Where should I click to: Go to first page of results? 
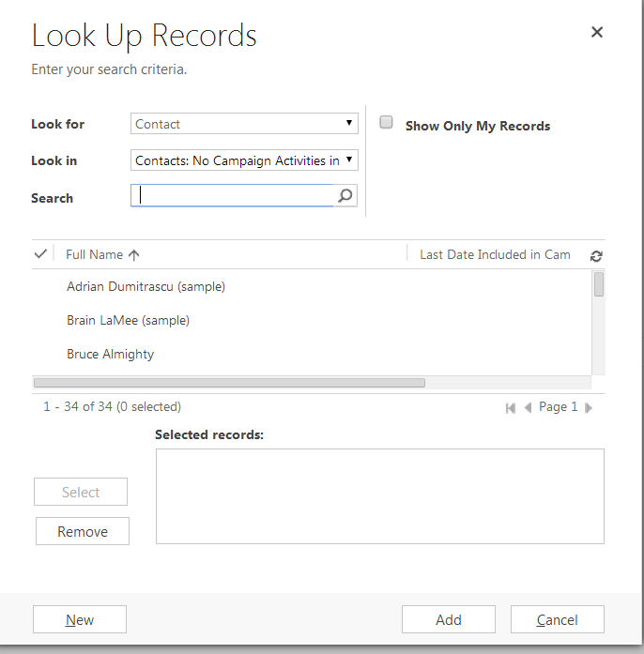[x=511, y=407]
